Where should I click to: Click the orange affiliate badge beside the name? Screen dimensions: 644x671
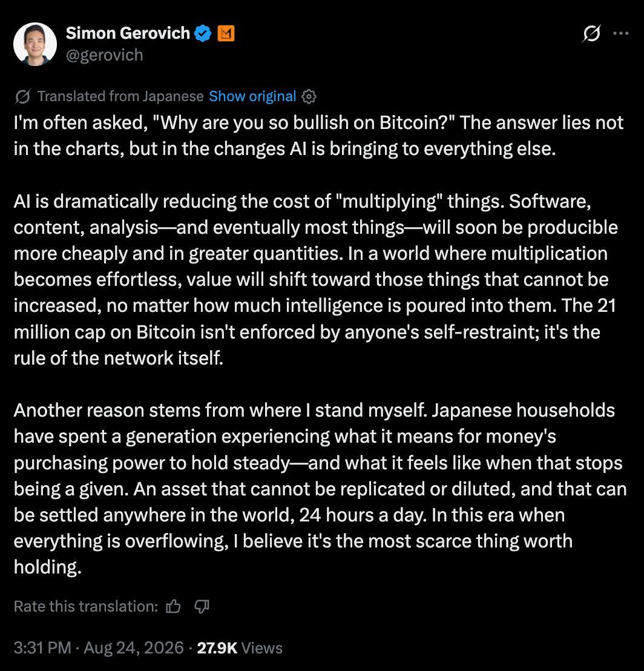pos(226,33)
